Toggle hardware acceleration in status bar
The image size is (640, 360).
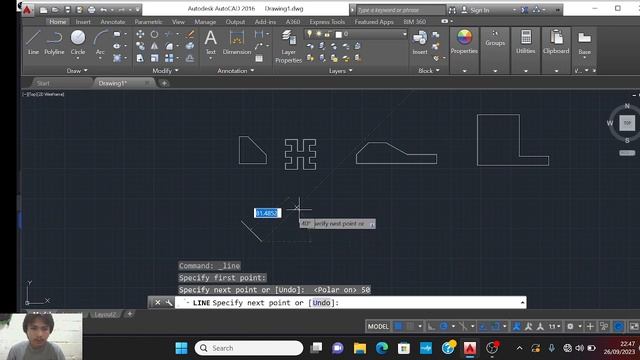point(619,326)
